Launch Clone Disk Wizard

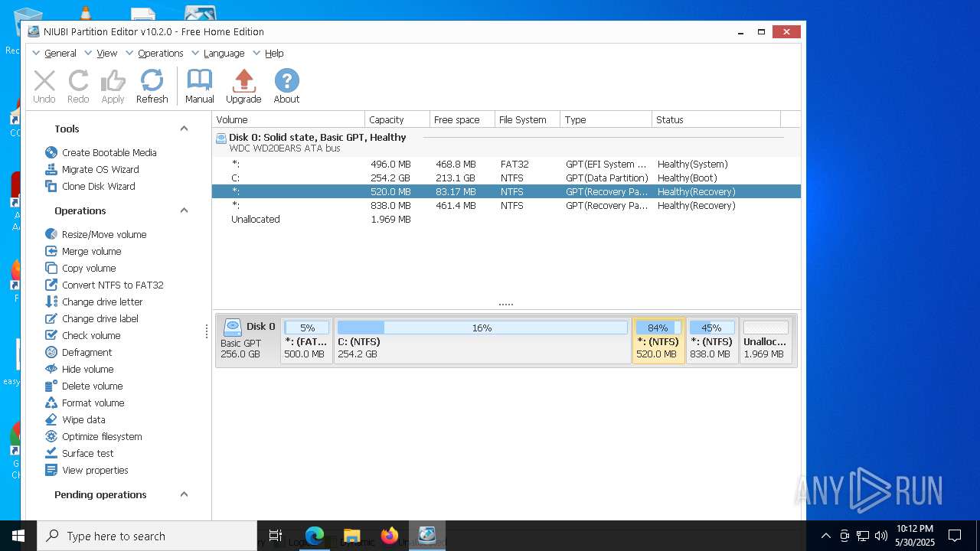pyautogui.click(x=90, y=186)
